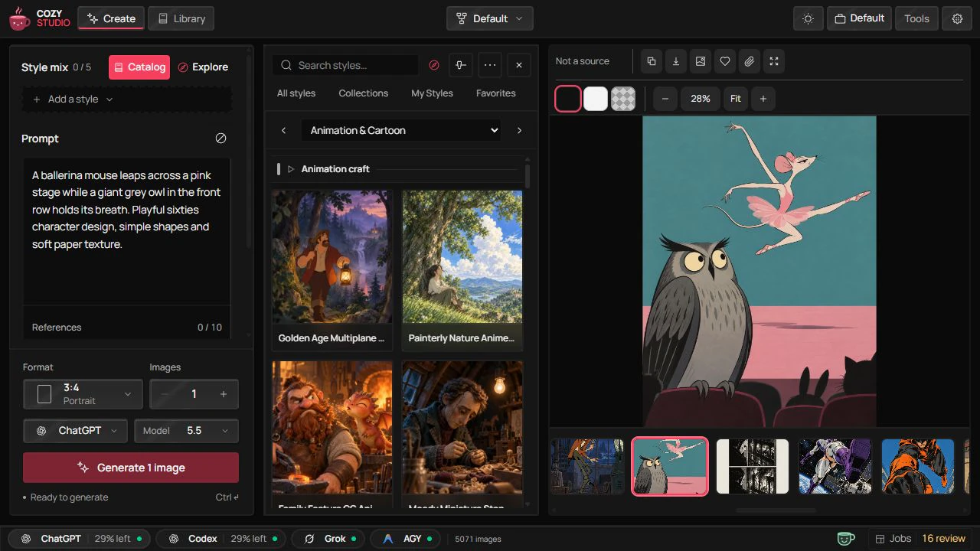Go to the next style category

pyautogui.click(x=519, y=130)
